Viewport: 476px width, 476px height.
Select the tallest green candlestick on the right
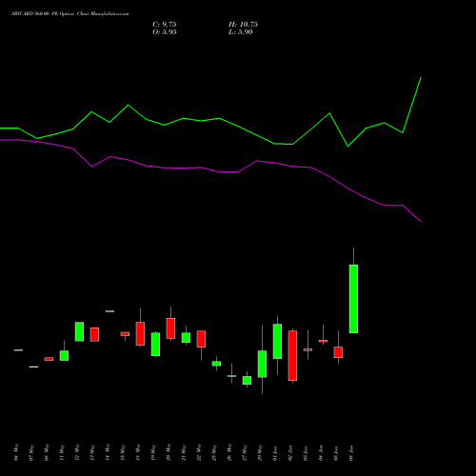pos(353,299)
